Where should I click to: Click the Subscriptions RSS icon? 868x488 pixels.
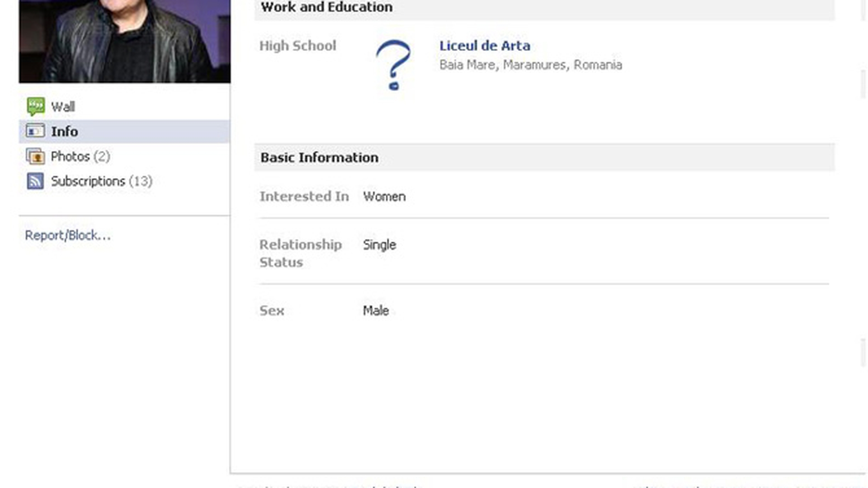(x=35, y=181)
